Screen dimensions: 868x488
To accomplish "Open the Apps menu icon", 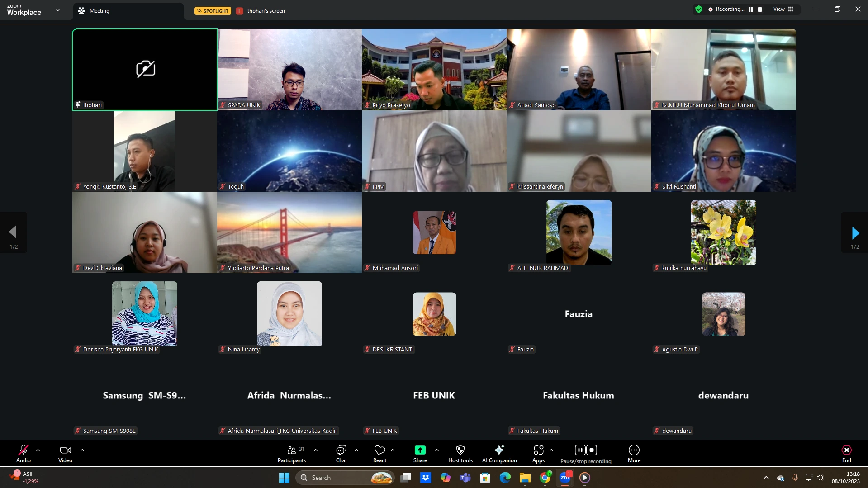I will coord(538,450).
